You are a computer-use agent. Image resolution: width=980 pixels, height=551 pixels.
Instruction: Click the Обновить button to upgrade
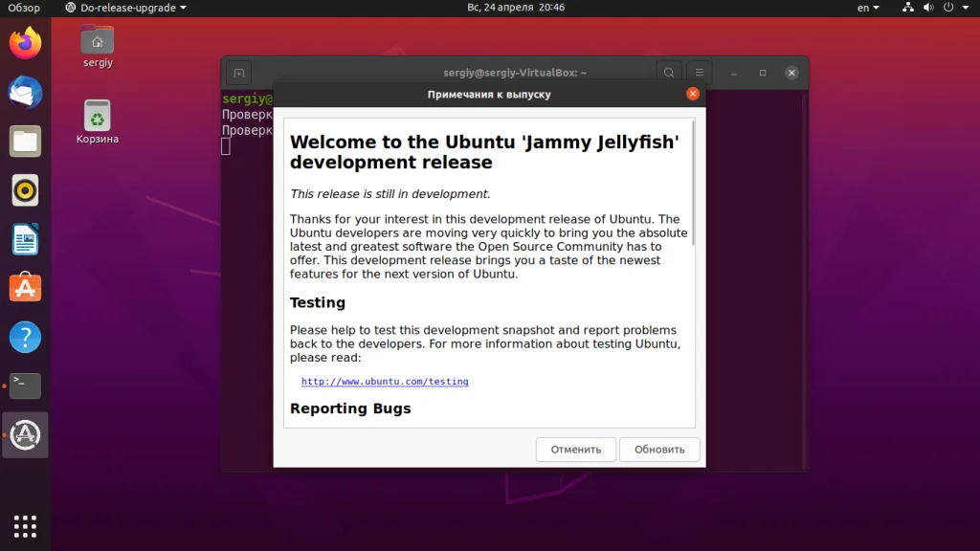pyautogui.click(x=659, y=449)
